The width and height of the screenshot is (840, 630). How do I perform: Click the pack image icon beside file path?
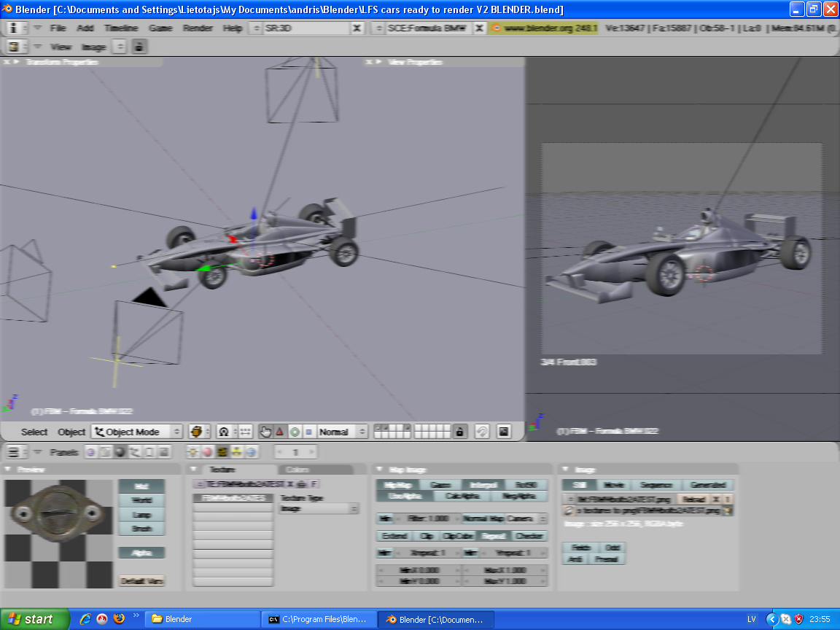pyautogui.click(x=728, y=510)
